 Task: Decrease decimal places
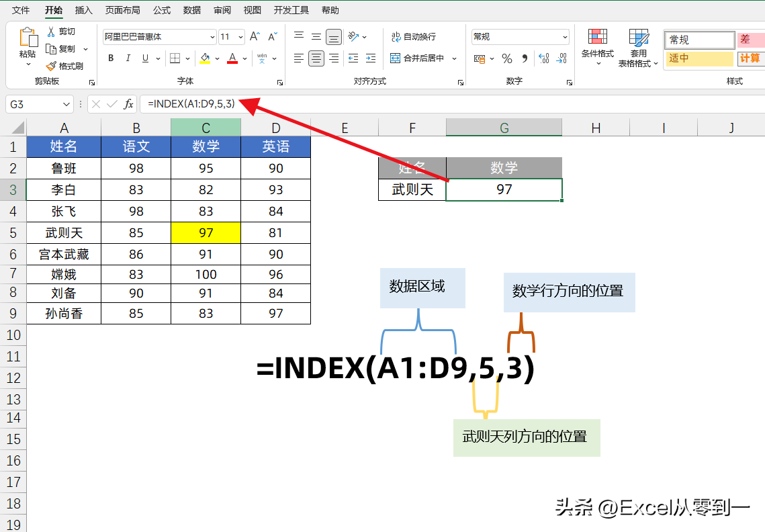(x=561, y=58)
